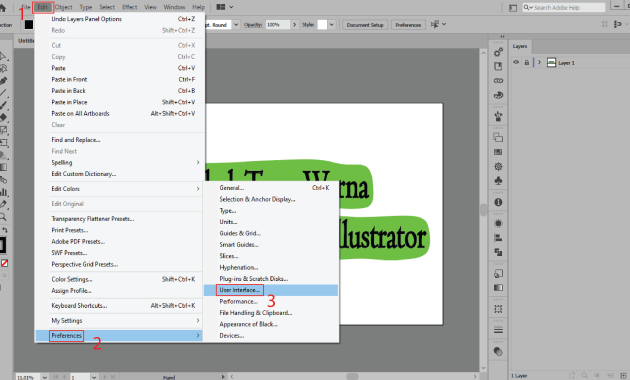Viewport: 630px width, 380px height.
Task: Open the Align panel icon
Action: 498,238
